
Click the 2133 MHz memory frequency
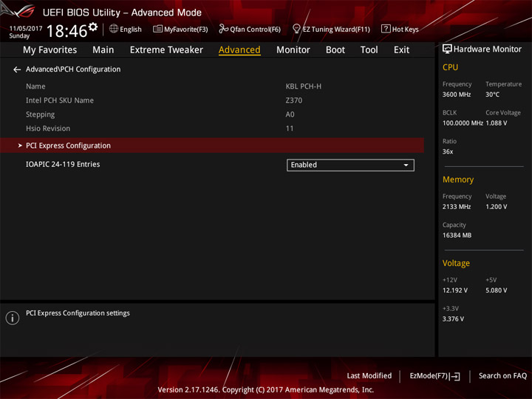[457, 207]
